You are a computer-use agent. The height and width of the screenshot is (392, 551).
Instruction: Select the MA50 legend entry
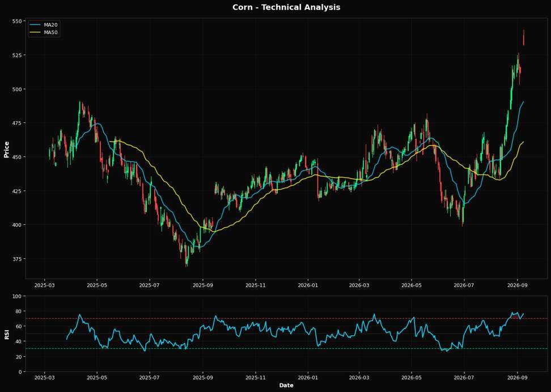point(44,33)
